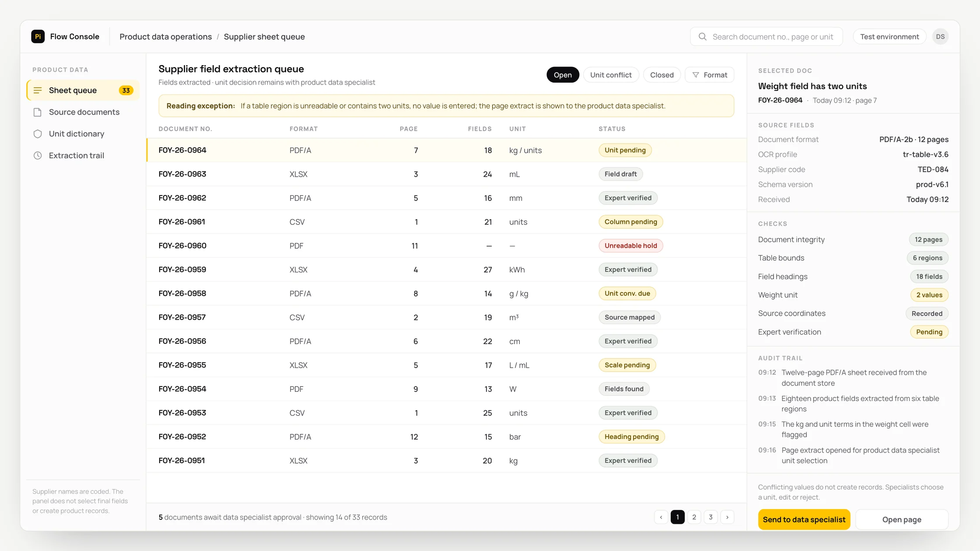This screenshot has height=551, width=980.
Task: Go to next page arrow
Action: coord(727,517)
